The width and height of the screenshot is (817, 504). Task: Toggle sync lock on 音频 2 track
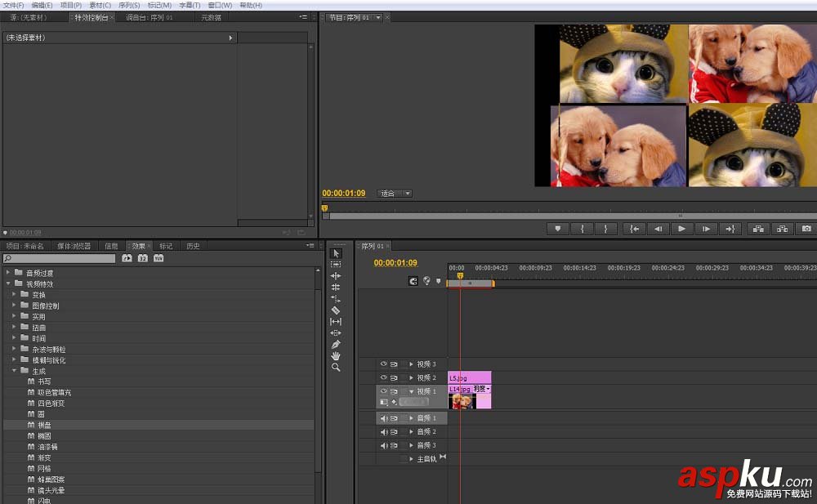tap(395, 432)
